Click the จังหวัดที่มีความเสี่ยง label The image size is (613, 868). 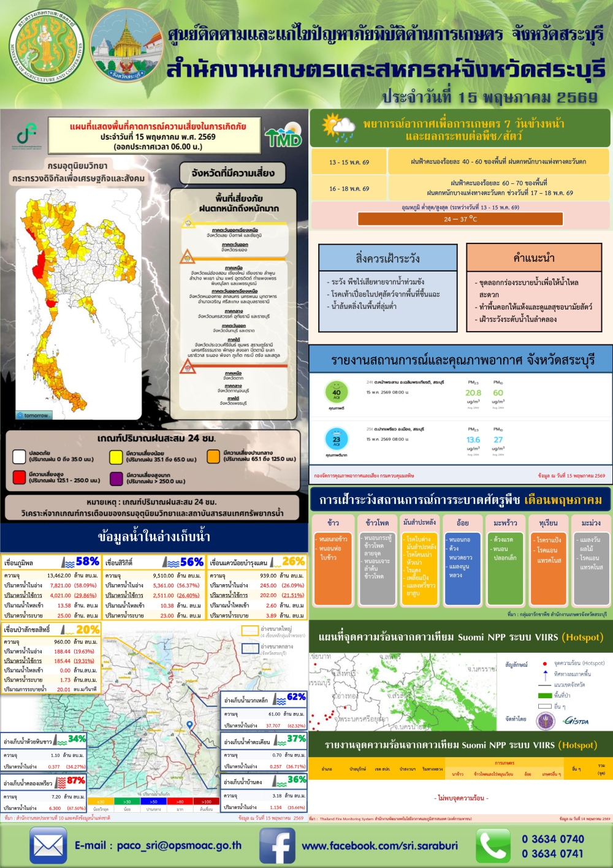[x=232, y=173]
